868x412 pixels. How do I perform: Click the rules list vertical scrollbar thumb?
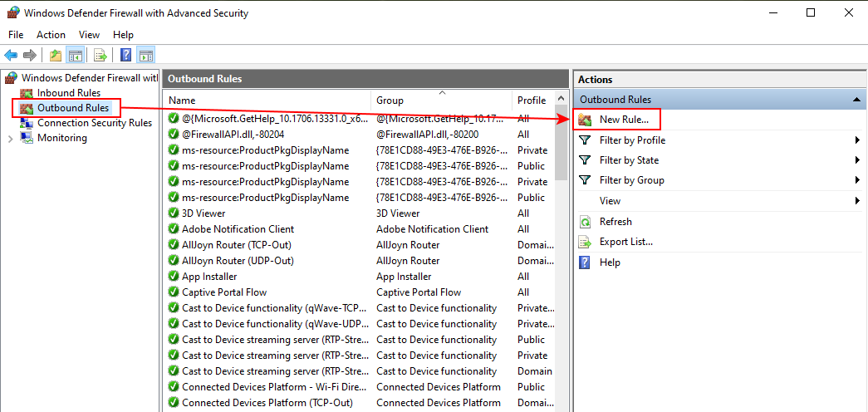(x=561, y=144)
